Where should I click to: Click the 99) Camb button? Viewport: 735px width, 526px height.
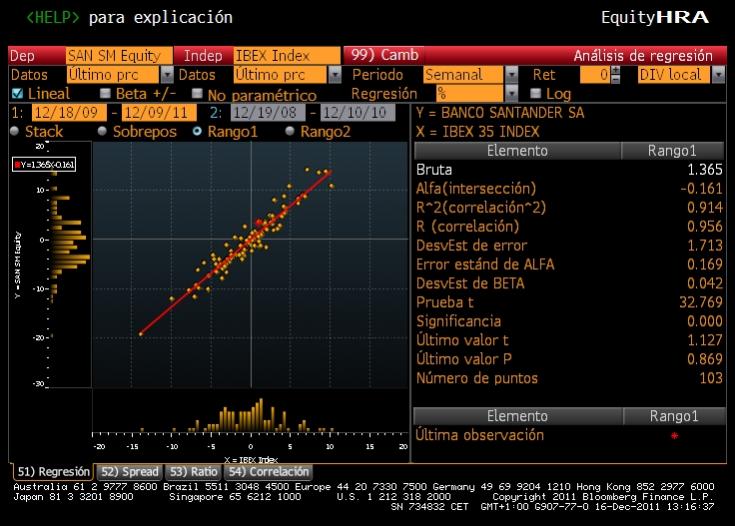point(384,55)
